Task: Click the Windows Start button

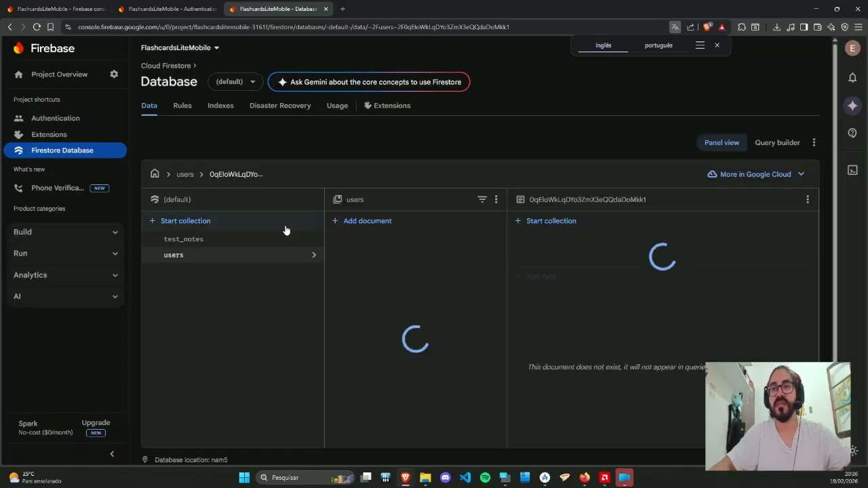Action: (x=244, y=478)
